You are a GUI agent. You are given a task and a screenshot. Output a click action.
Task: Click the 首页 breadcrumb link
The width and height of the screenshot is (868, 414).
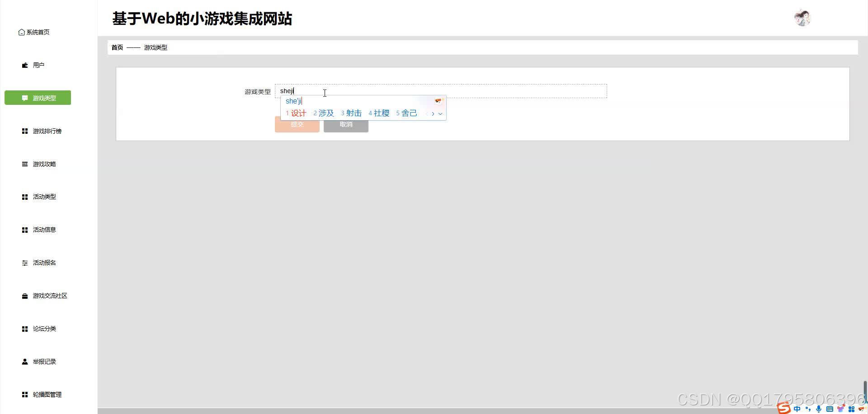pyautogui.click(x=117, y=47)
